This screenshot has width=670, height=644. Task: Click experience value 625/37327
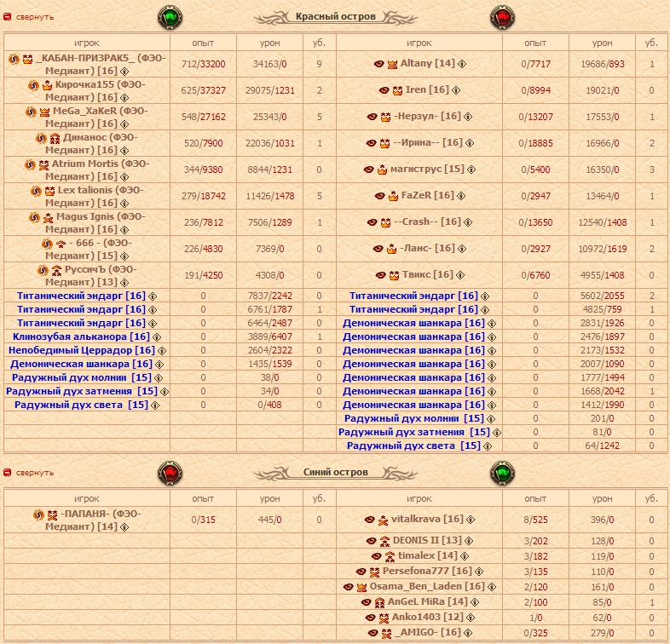click(203, 90)
